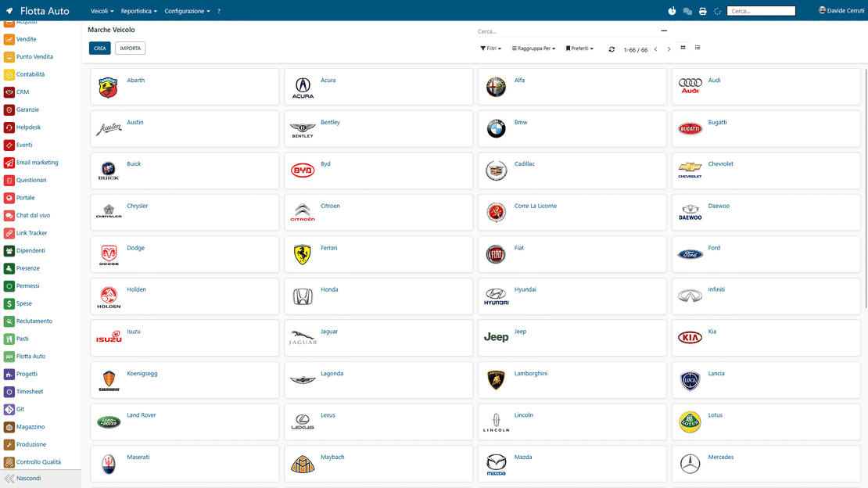Open the Timesheet sidebar link
The height and width of the screenshot is (488, 868).
[x=30, y=392]
